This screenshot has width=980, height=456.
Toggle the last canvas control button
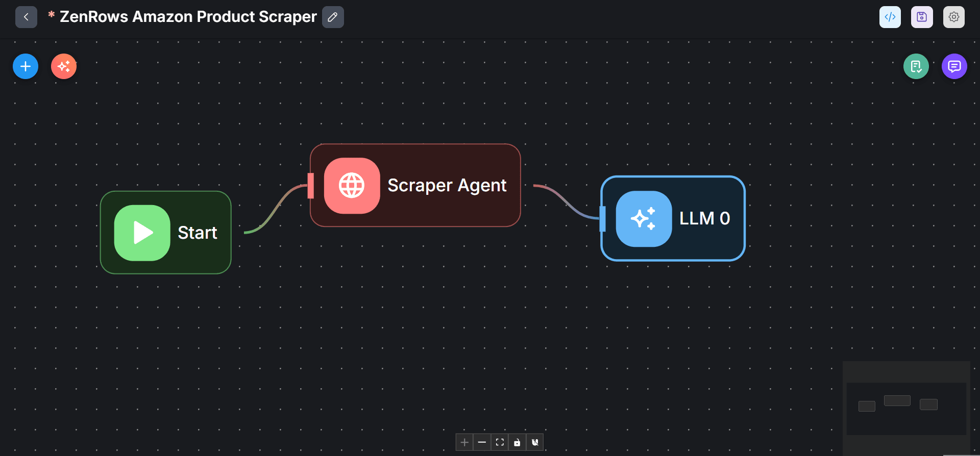point(535,442)
